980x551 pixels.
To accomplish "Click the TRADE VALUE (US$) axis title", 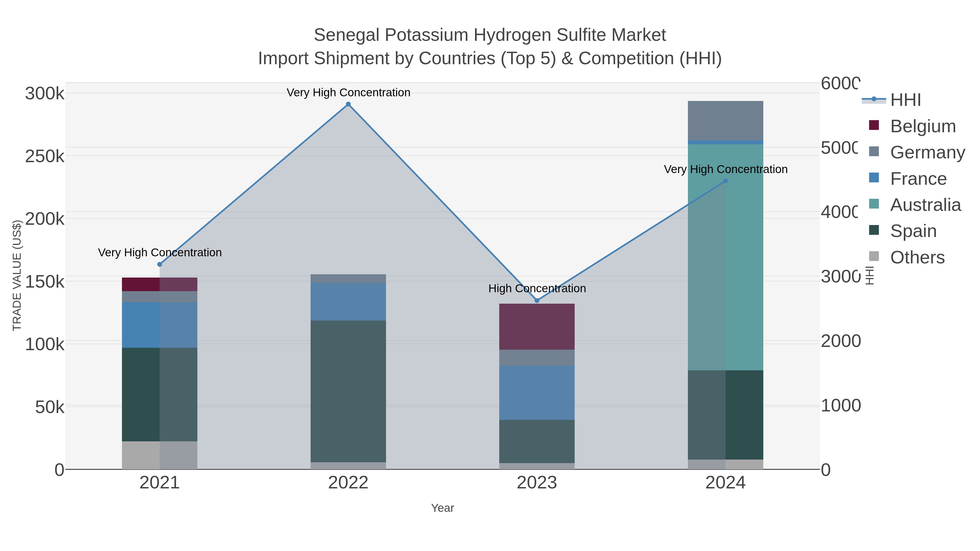I will pos(17,275).
